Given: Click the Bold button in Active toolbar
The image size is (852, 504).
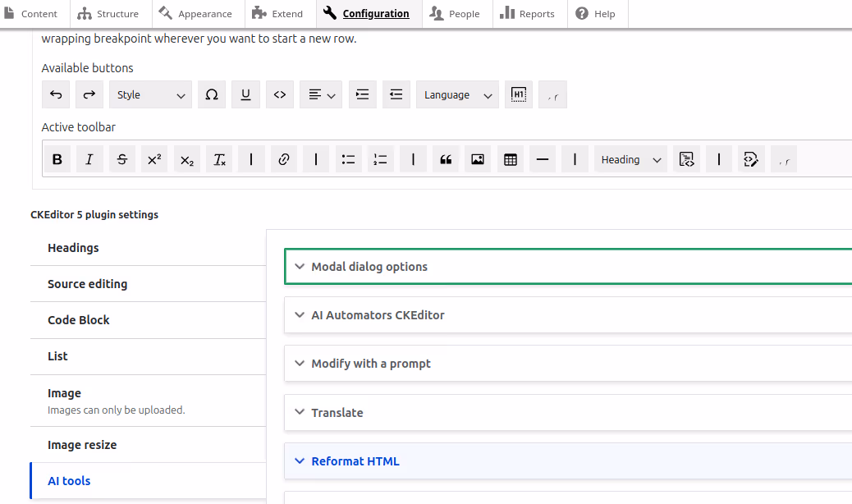Looking at the screenshot, I should (57, 159).
